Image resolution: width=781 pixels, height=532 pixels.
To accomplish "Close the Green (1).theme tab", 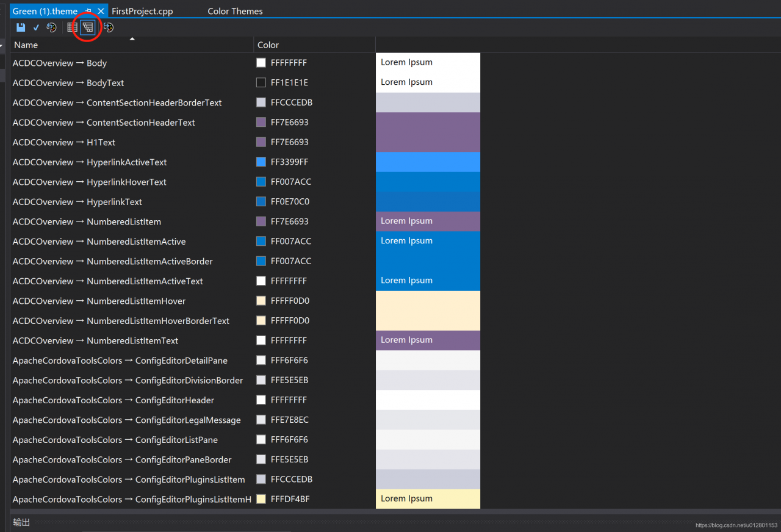I will [x=101, y=11].
